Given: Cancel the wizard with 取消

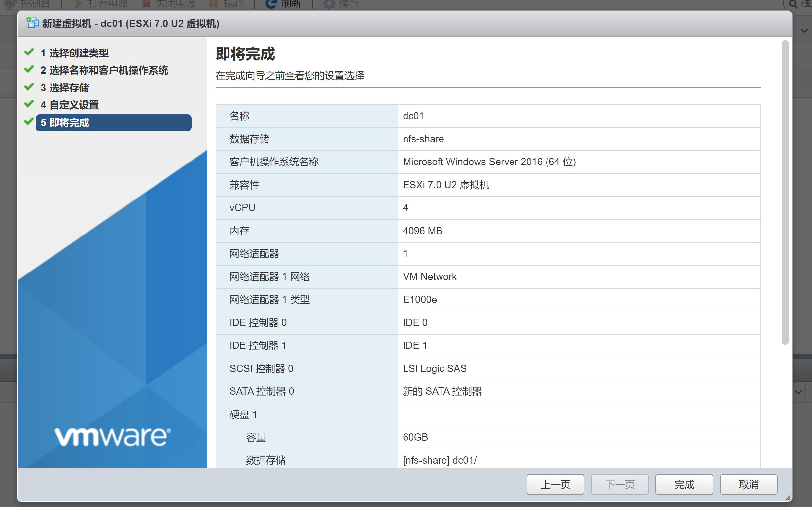Looking at the screenshot, I should point(748,484).
